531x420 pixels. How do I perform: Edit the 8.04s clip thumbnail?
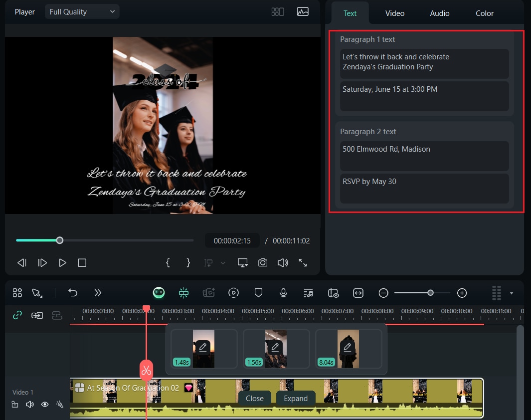348,349
